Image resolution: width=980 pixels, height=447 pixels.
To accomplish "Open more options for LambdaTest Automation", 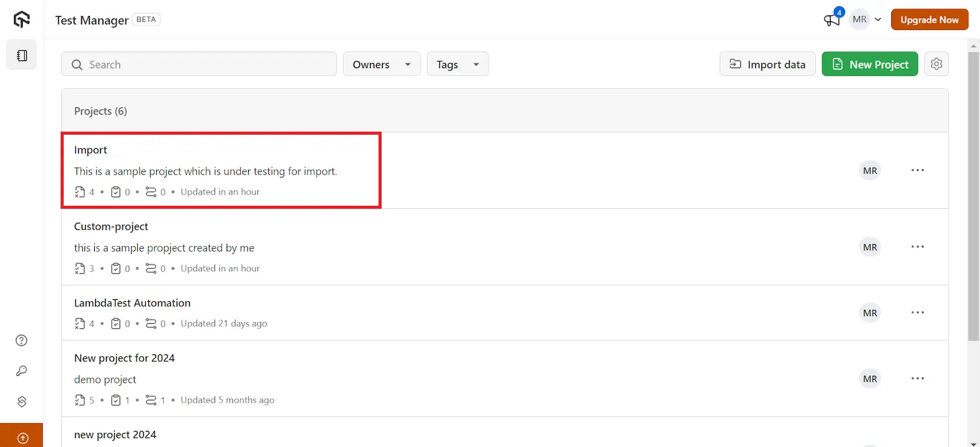I will tap(917, 313).
